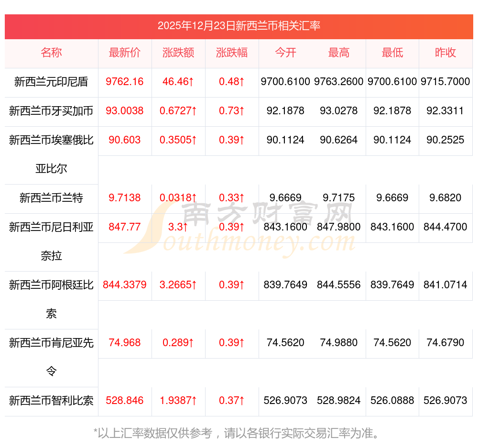Select the 今开 column header
This screenshot has height=448, width=478.
point(285,53)
